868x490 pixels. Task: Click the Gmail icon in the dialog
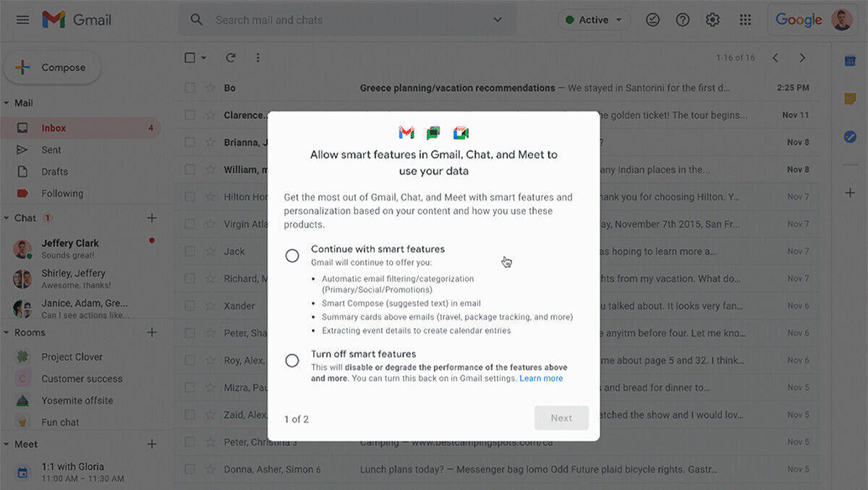[407, 132]
